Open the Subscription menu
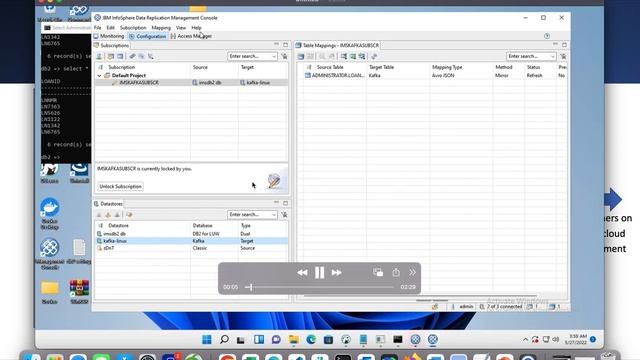This screenshot has width=640, height=360. click(x=133, y=28)
